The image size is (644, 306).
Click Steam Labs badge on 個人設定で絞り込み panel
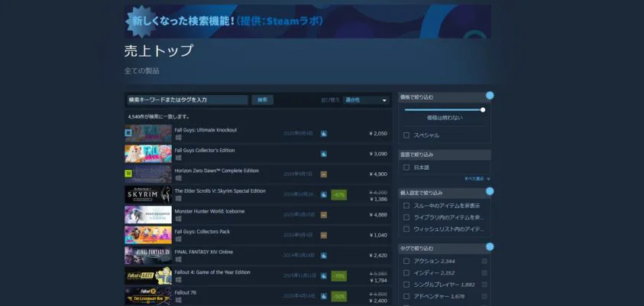click(490, 191)
